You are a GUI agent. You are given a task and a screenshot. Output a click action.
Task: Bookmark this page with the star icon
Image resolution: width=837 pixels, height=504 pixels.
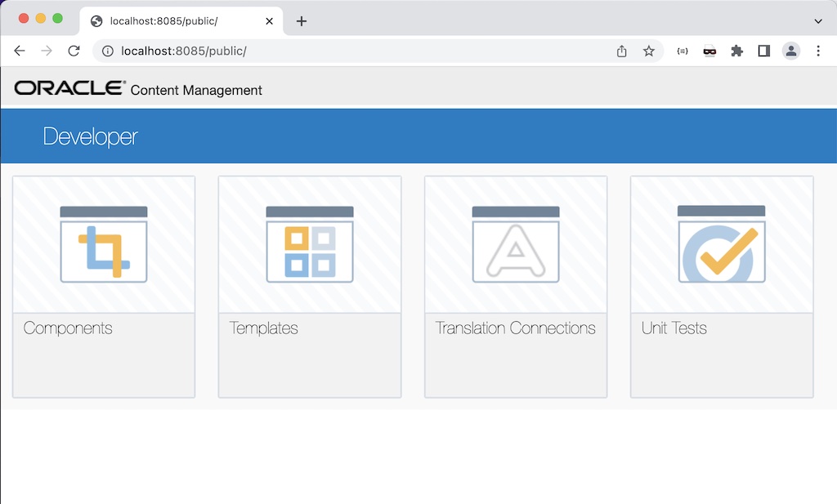click(649, 51)
